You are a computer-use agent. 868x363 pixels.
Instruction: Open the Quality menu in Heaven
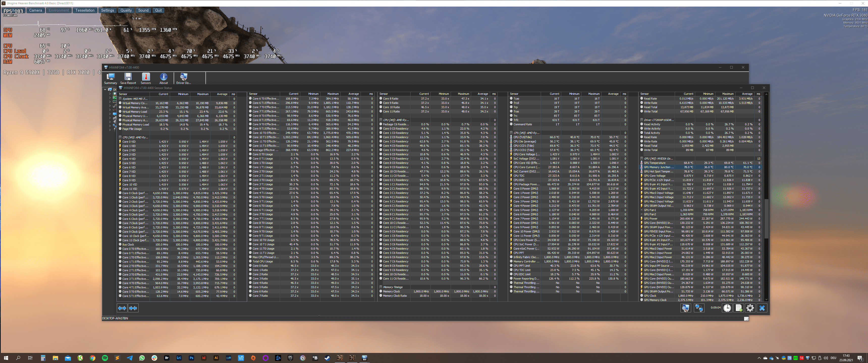coord(126,10)
